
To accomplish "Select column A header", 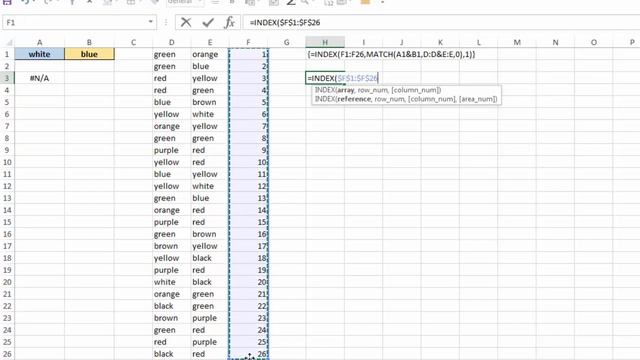I will (x=40, y=42).
